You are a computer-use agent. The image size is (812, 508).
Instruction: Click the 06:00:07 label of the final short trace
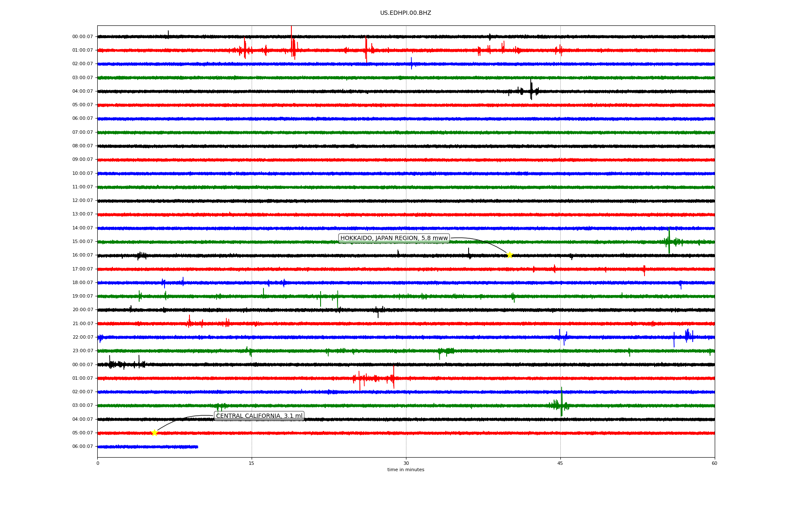(x=82, y=446)
